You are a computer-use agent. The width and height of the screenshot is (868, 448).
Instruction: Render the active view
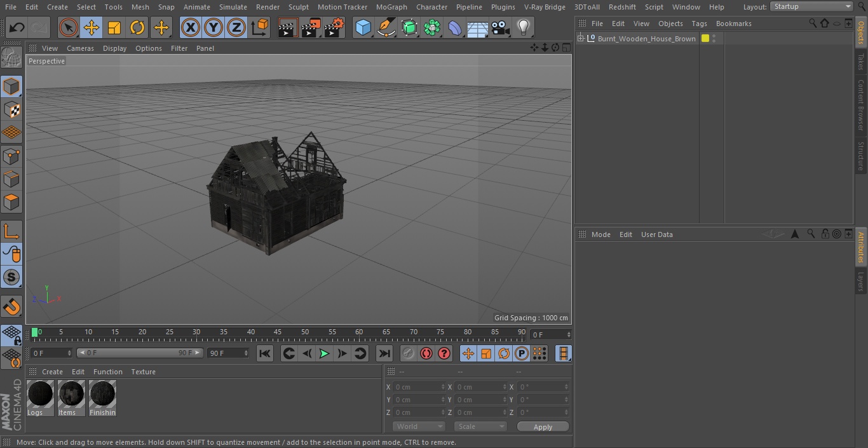click(x=288, y=27)
